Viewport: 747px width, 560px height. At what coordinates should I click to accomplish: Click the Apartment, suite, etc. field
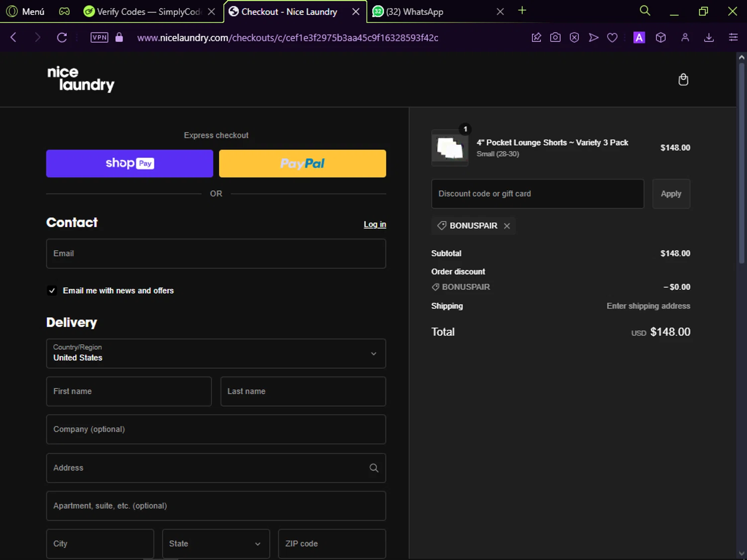pos(216,506)
